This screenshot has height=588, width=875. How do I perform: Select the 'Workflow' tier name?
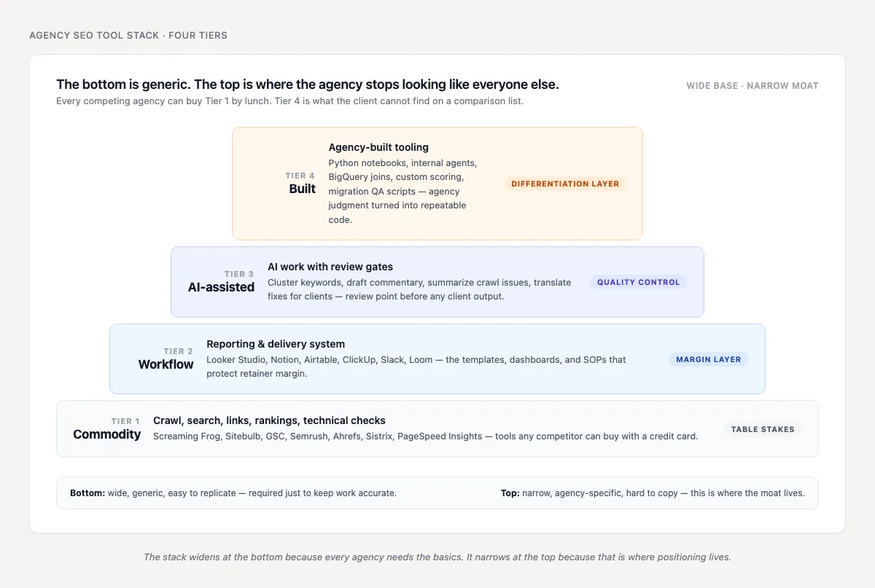click(x=166, y=364)
